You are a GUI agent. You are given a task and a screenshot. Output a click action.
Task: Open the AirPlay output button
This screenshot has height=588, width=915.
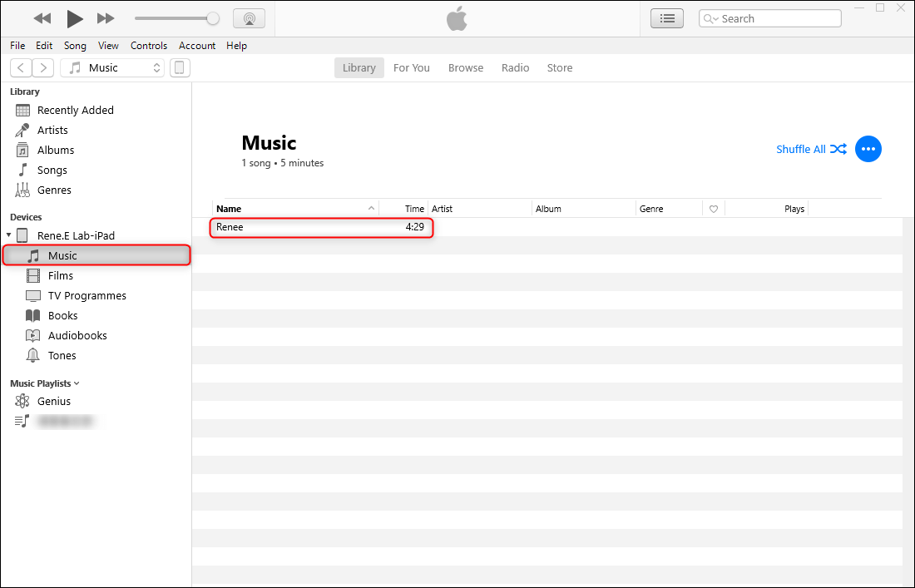point(250,18)
